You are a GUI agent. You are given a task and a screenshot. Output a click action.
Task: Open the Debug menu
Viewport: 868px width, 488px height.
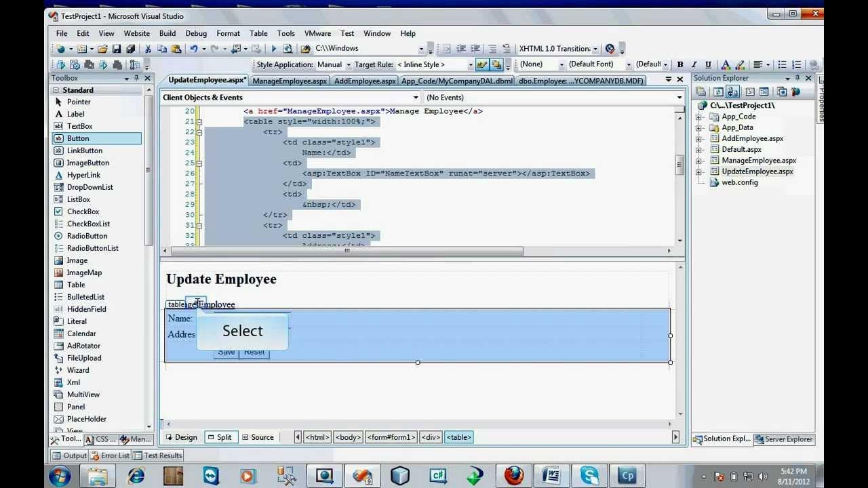pyautogui.click(x=196, y=33)
